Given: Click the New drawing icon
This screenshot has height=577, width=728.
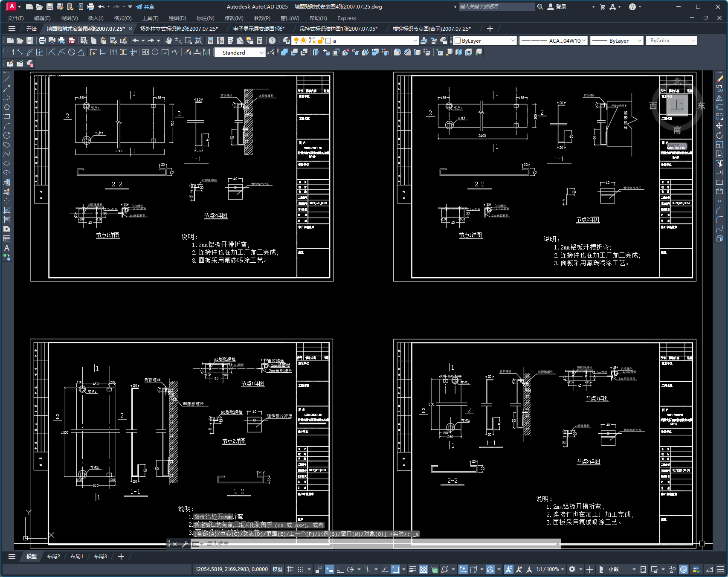Looking at the screenshot, I should coord(10,41).
